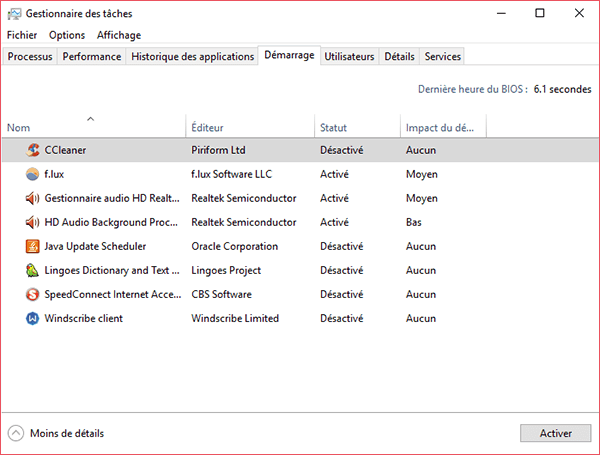The width and height of the screenshot is (600, 455).
Task: Sort by the Éditeur column header
Action: click(x=250, y=126)
